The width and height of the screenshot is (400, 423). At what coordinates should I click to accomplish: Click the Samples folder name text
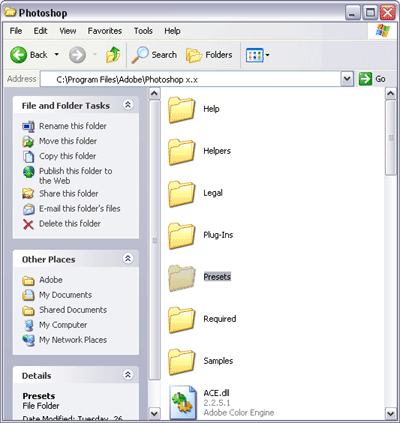click(x=218, y=361)
